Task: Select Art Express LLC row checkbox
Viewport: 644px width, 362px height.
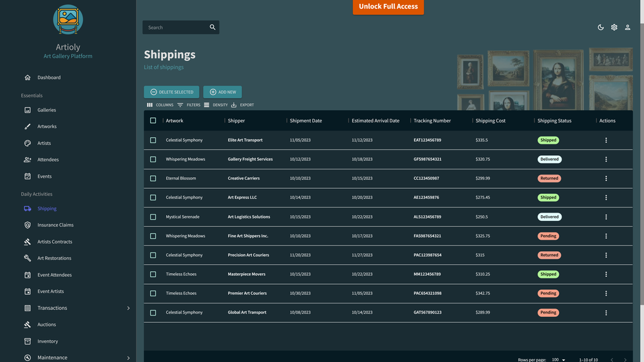Action: click(x=153, y=197)
